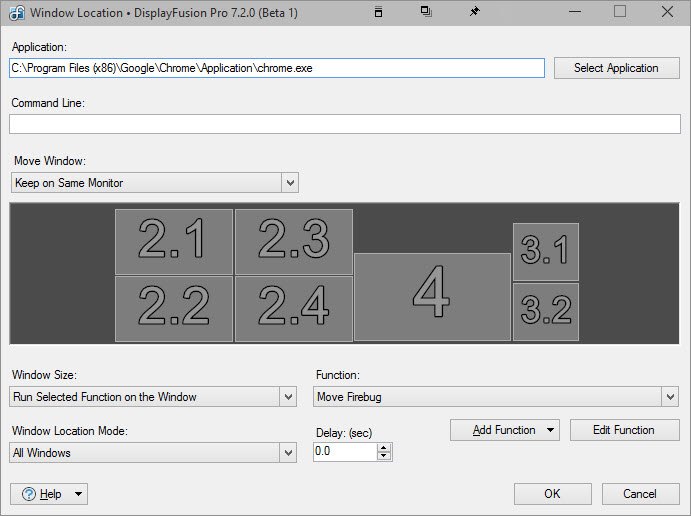Select monitor split 2.1 in layout
Image resolution: width=691 pixels, height=516 pixels.
click(x=174, y=241)
